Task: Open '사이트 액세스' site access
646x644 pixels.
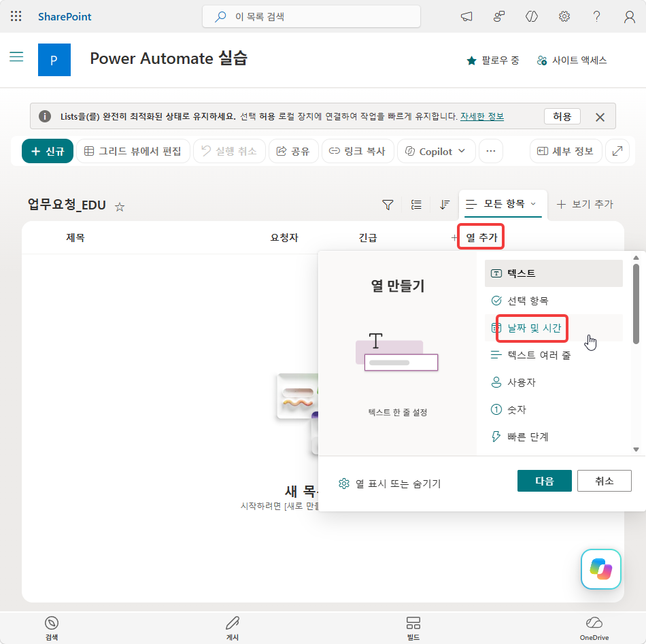Action: coord(572,61)
